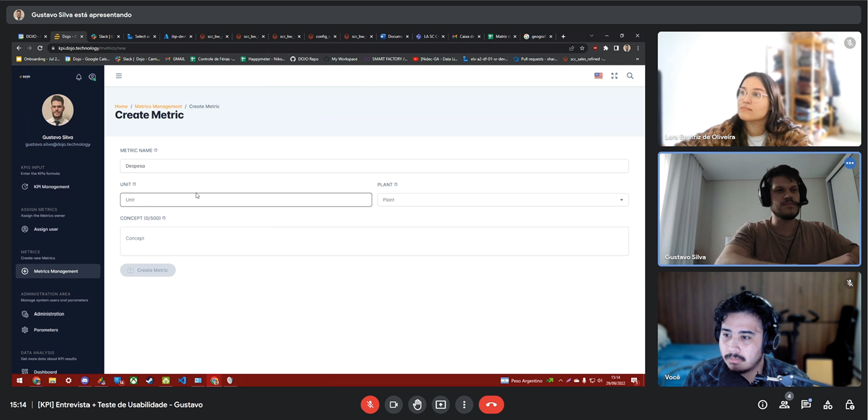Open the browser extensions puzzle icon

coord(606,48)
